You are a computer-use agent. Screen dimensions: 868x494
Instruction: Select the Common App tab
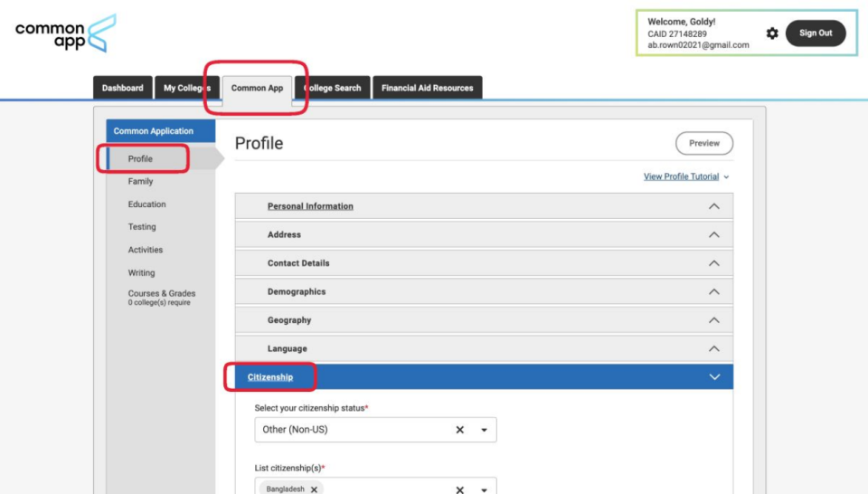[257, 88]
